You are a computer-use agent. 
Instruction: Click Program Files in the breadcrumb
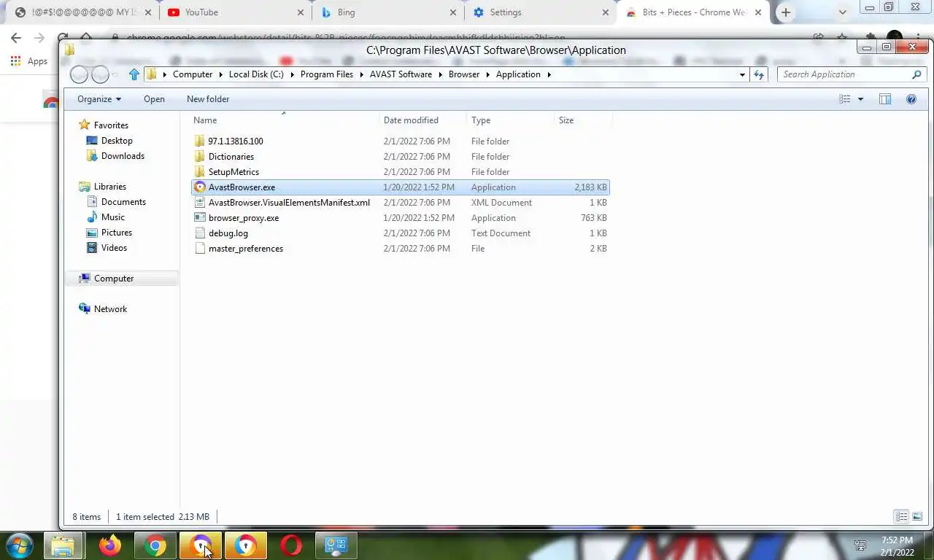coord(327,74)
